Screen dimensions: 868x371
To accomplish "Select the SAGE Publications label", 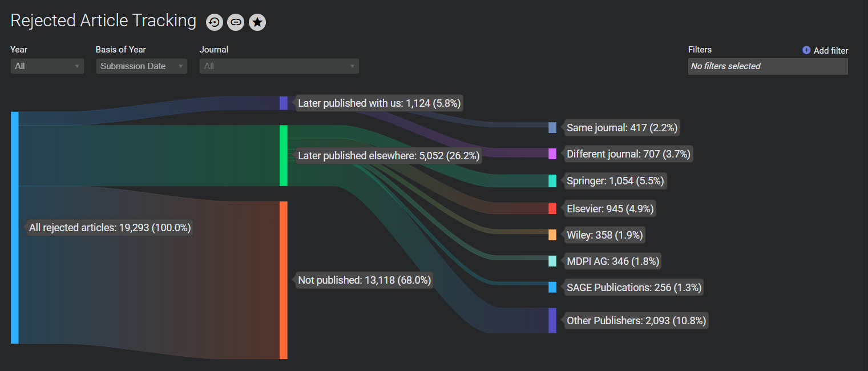I will click(633, 288).
